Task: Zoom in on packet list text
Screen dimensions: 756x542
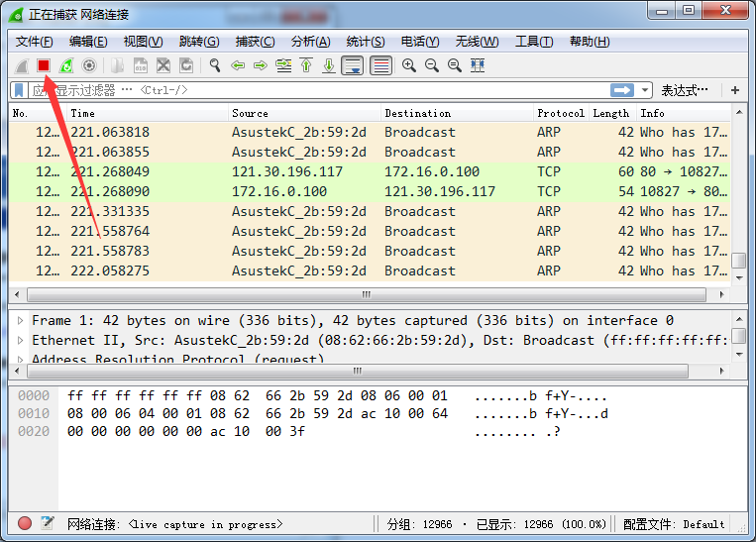Action: click(x=408, y=65)
